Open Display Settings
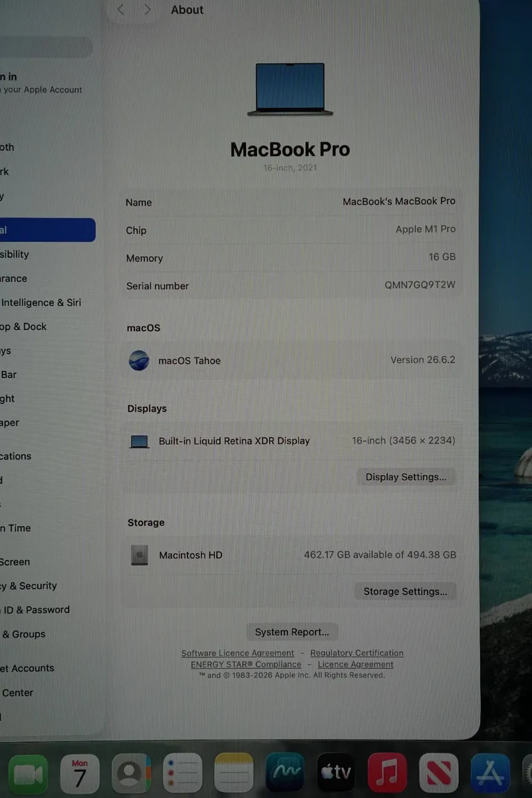The height and width of the screenshot is (798, 532). pos(406,477)
